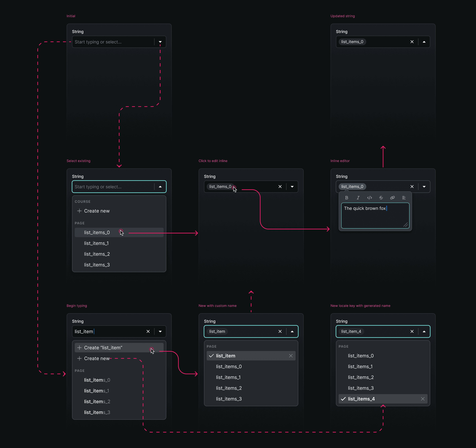Pick list_items_2 in the generated name list
The height and width of the screenshot is (448, 476).
click(x=383, y=377)
